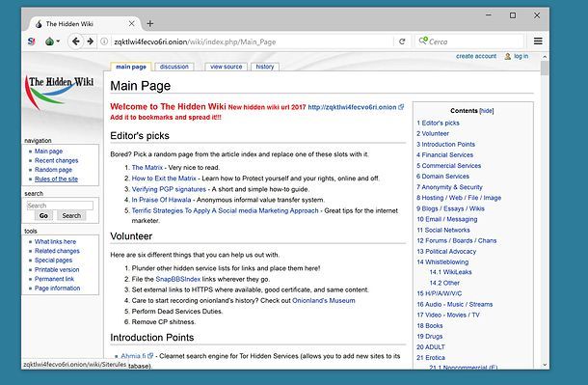Close The Hidden Wiki tab
This screenshot has width=588, height=385.
[132, 23]
